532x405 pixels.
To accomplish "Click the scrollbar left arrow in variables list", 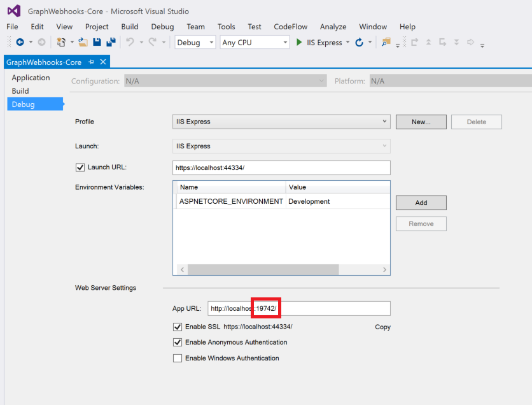I will (182, 269).
